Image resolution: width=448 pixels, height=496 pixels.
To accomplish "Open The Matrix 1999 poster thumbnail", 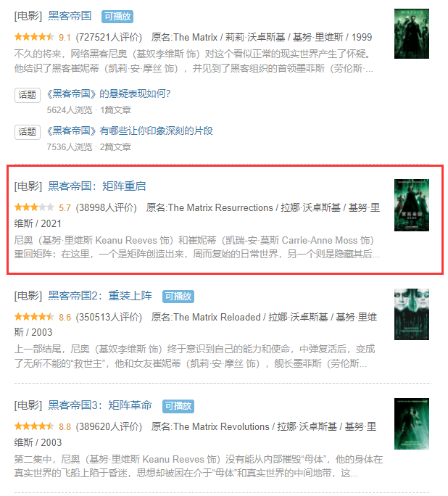I will [411, 34].
